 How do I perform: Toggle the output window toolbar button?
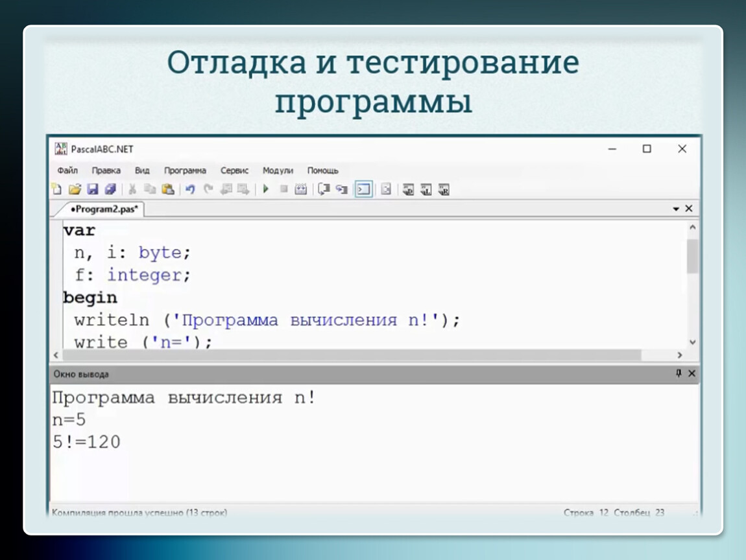[x=364, y=189]
